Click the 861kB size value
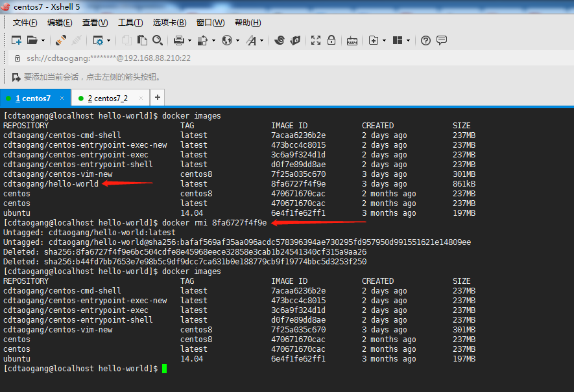The height and width of the screenshot is (392, 574). (x=464, y=184)
